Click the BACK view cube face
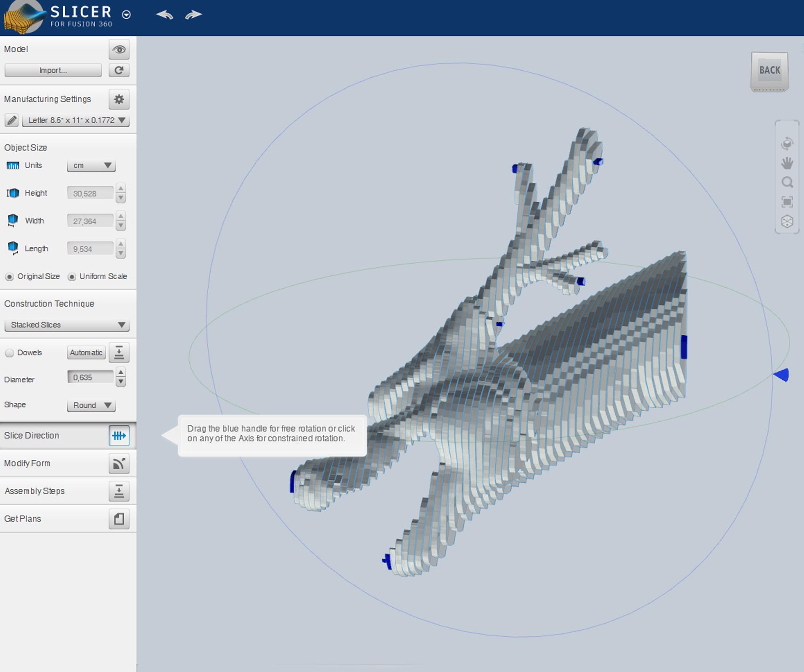The height and width of the screenshot is (672, 804). click(769, 70)
